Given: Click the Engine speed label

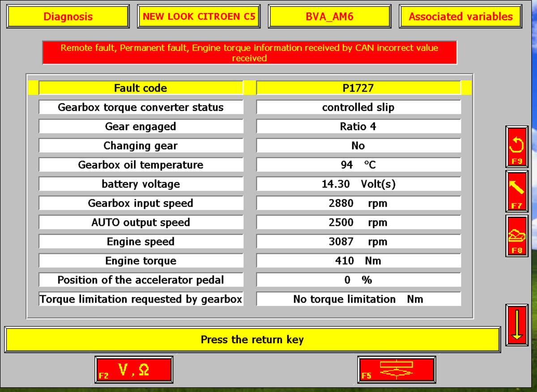Looking at the screenshot, I should click(141, 242).
